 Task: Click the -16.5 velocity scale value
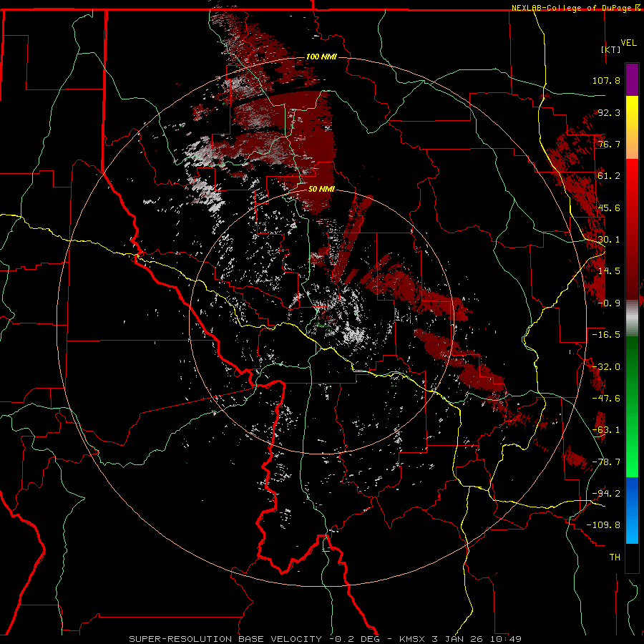click(x=606, y=335)
